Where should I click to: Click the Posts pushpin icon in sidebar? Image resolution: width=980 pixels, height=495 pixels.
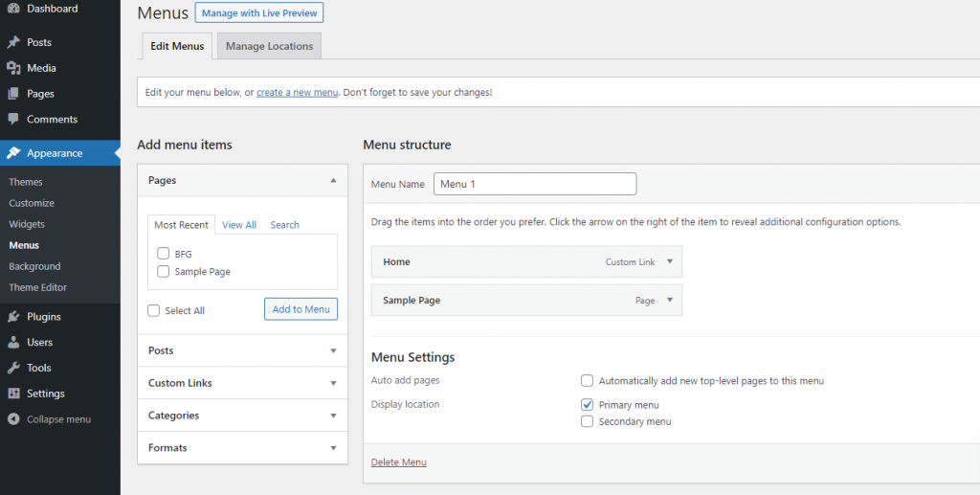[x=13, y=42]
